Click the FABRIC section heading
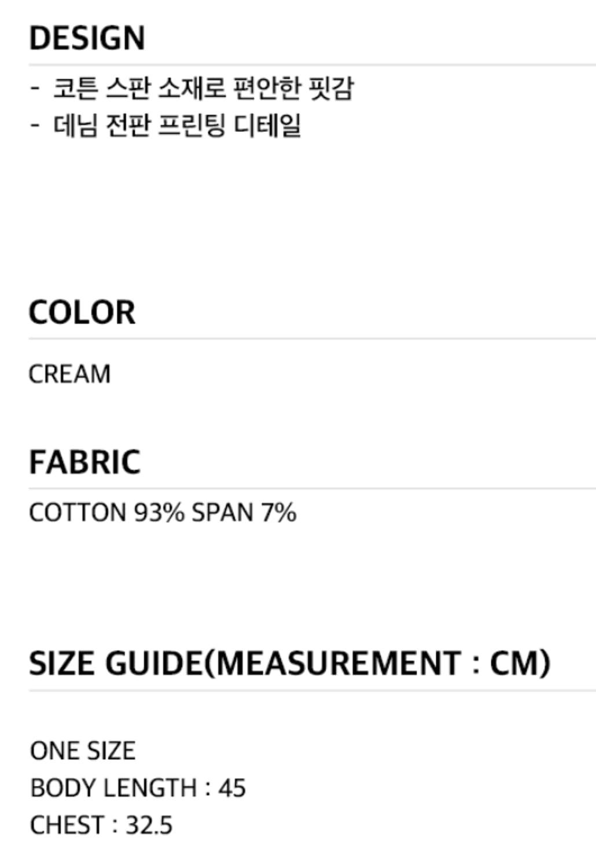 tap(84, 462)
